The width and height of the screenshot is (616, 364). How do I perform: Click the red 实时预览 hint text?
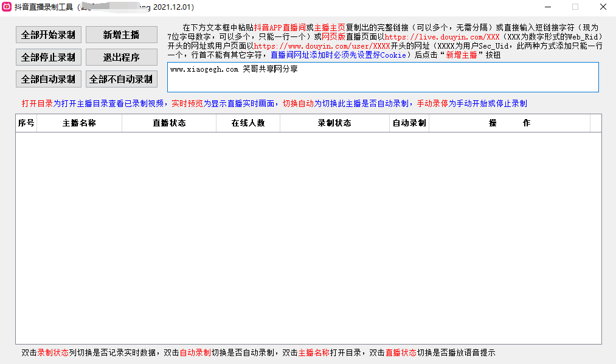187,104
